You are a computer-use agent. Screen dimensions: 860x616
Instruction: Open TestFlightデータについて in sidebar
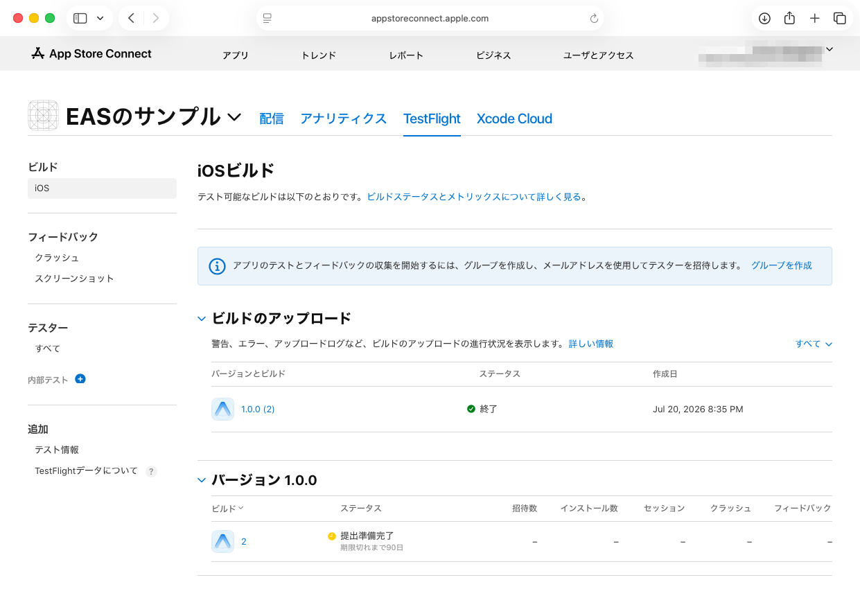click(86, 470)
